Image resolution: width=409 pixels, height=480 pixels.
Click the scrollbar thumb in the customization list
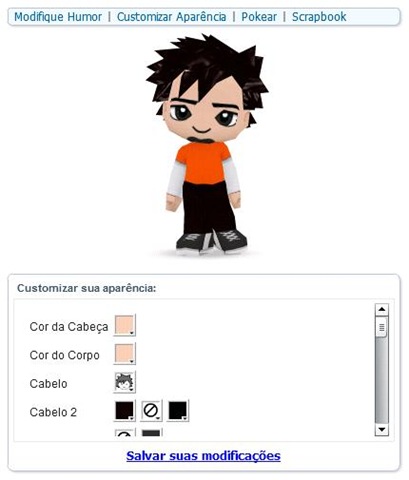pos(381,327)
